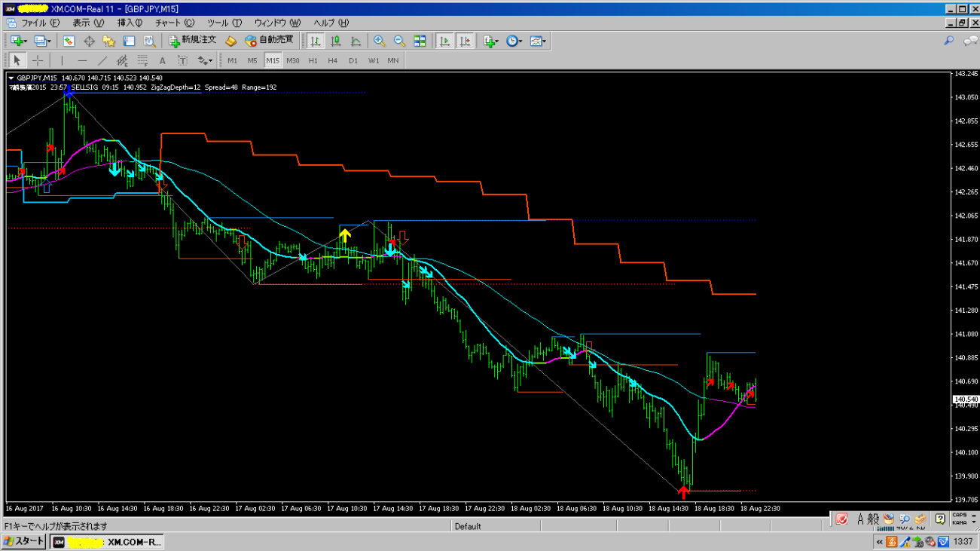
Task: Open the arrows objects dropdown
Action: click(205, 60)
